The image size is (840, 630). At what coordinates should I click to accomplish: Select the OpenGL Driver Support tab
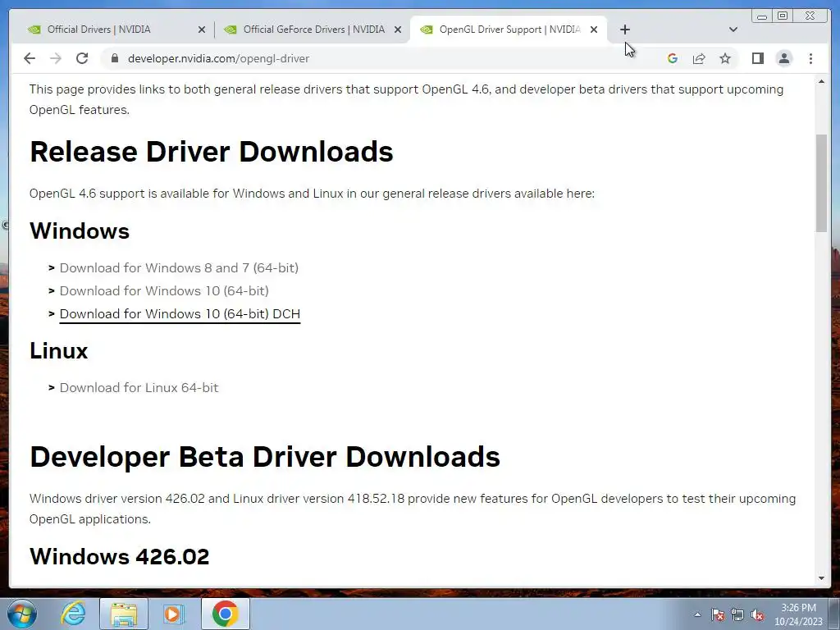[x=509, y=30]
